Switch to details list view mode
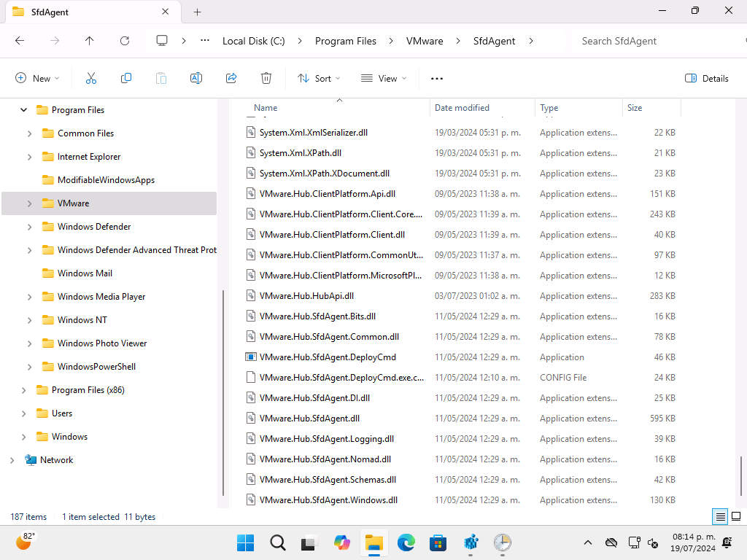Viewport: 747px width, 560px height. point(720,517)
